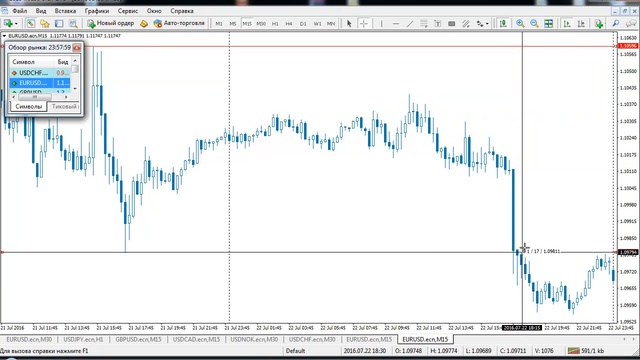Select the Fibonacci retracement tool
Image resolution: width=640 pixels, height=360 pixels.
point(424,24)
